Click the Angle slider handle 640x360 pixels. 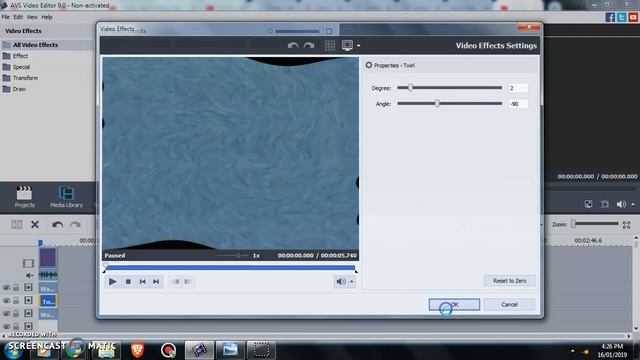pyautogui.click(x=437, y=103)
